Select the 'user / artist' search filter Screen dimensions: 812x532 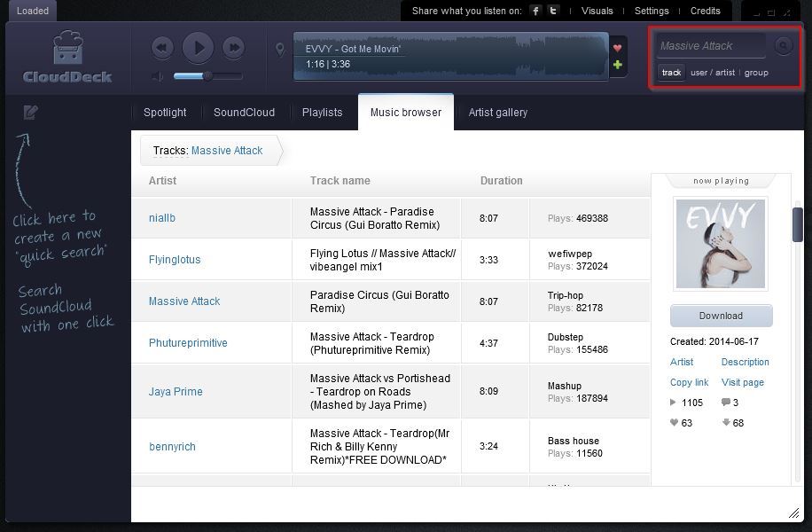(713, 73)
